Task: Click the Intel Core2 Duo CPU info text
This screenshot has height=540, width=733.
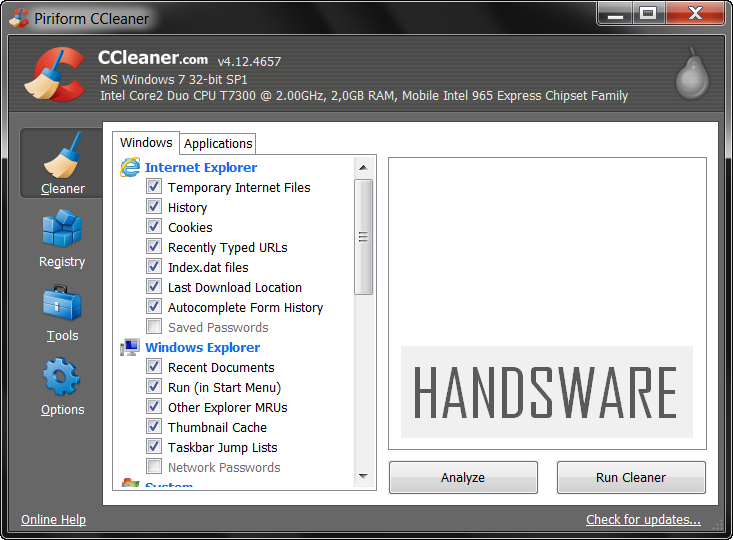Action: (x=364, y=96)
